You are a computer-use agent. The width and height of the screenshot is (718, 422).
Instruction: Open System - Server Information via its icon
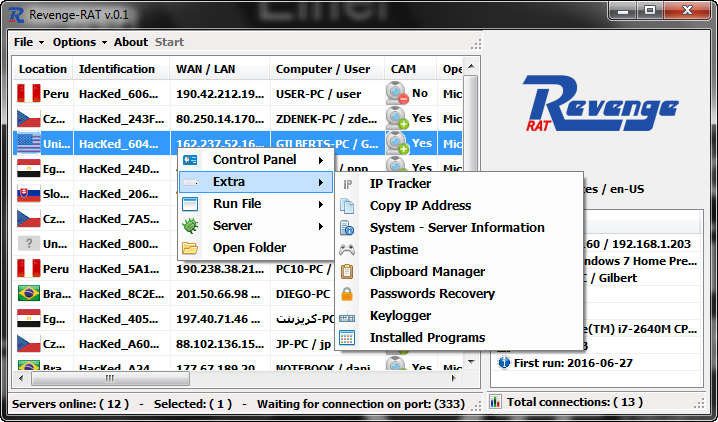[347, 227]
